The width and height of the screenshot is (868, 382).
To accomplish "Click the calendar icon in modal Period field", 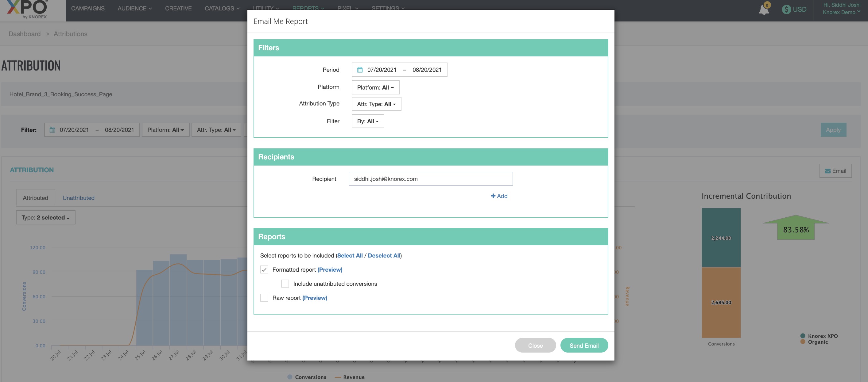I will [x=360, y=70].
